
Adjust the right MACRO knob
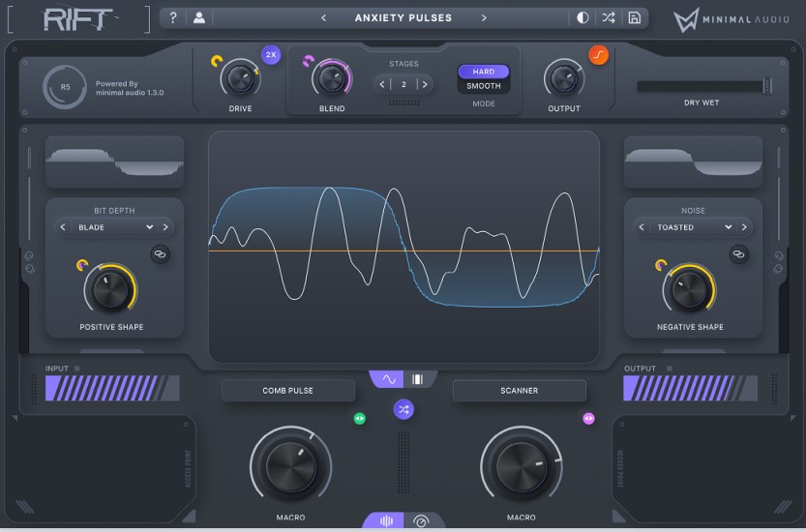click(x=522, y=467)
